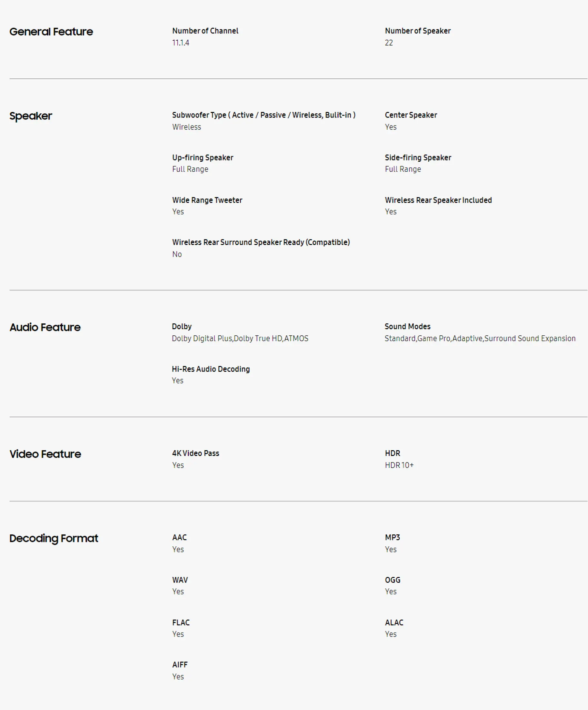Select the 11.1.4 channel value
The width and height of the screenshot is (588, 710).
tap(180, 43)
